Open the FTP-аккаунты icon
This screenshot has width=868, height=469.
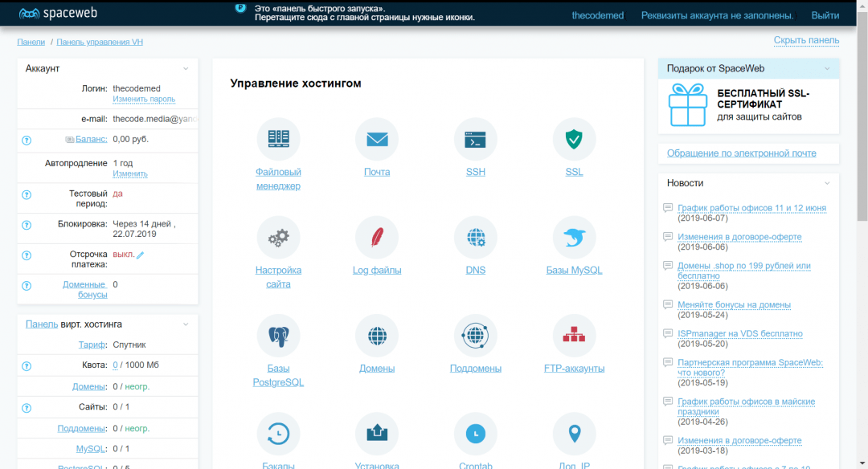574,336
